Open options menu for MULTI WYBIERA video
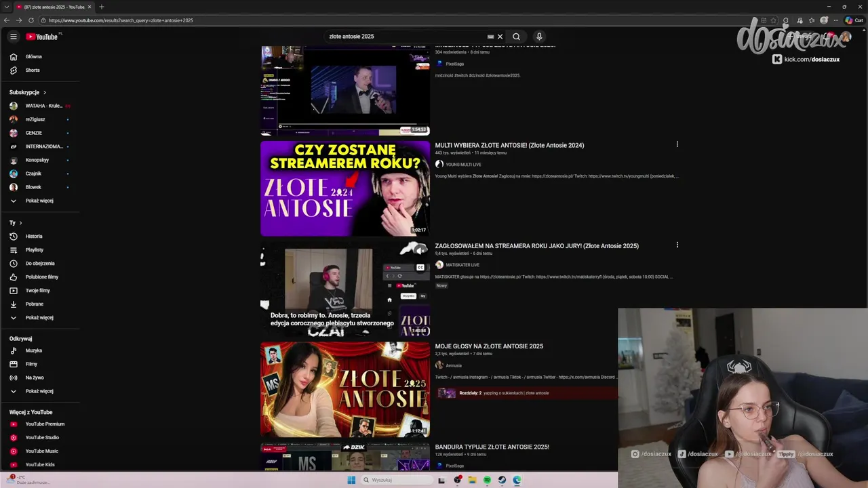Screen dimensions: 868x488 (x=677, y=144)
